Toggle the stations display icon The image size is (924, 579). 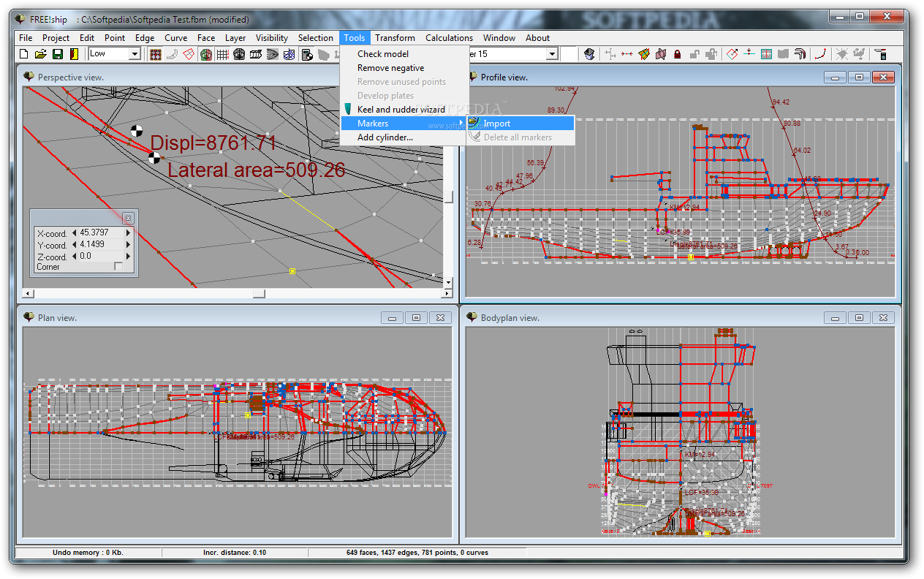tap(239, 54)
